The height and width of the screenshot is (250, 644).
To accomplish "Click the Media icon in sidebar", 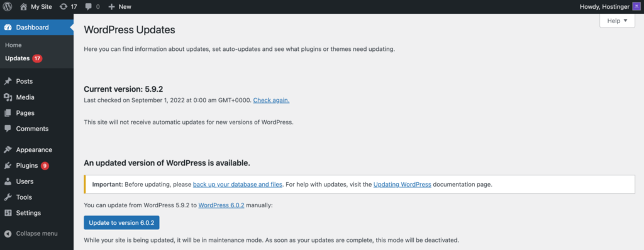I will click(8, 97).
